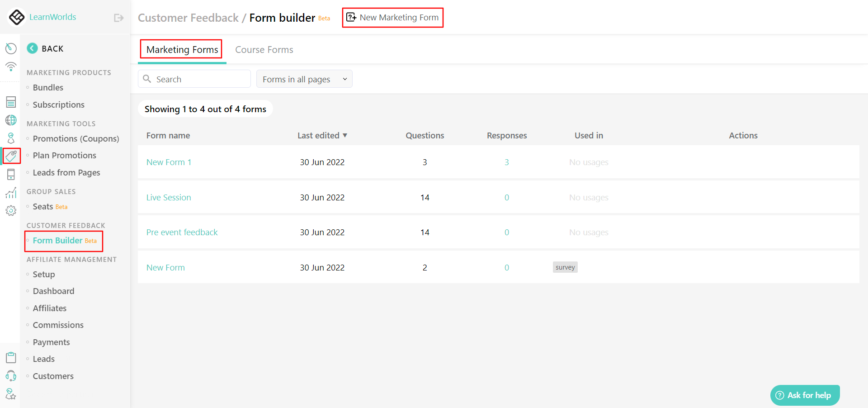
Task: Open the Forms in all pages dropdown
Action: tap(304, 79)
